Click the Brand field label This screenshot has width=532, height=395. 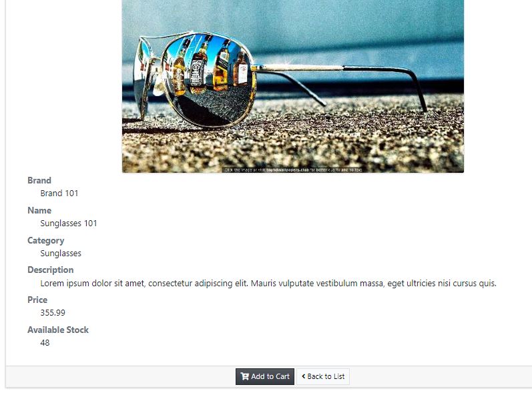[x=39, y=180]
